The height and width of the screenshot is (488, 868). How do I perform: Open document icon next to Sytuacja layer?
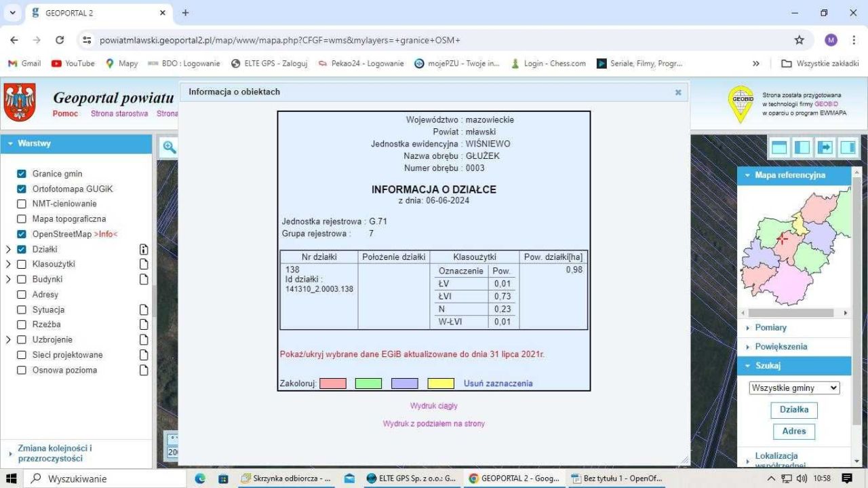pos(143,309)
